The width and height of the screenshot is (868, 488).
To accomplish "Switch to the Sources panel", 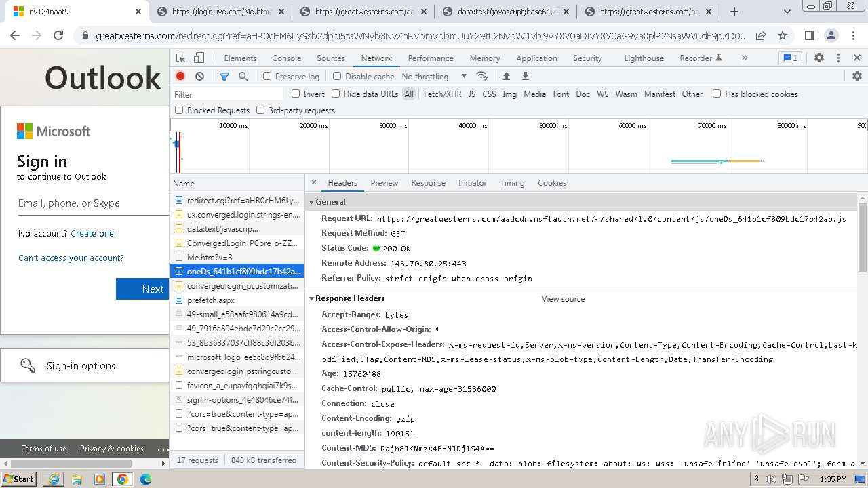I will pos(331,58).
